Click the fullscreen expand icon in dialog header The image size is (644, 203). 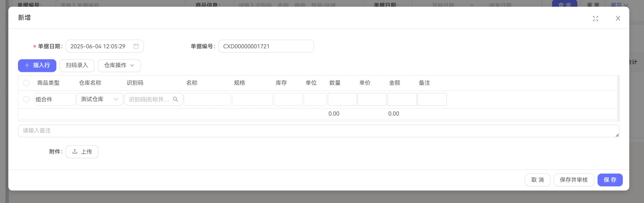click(595, 19)
